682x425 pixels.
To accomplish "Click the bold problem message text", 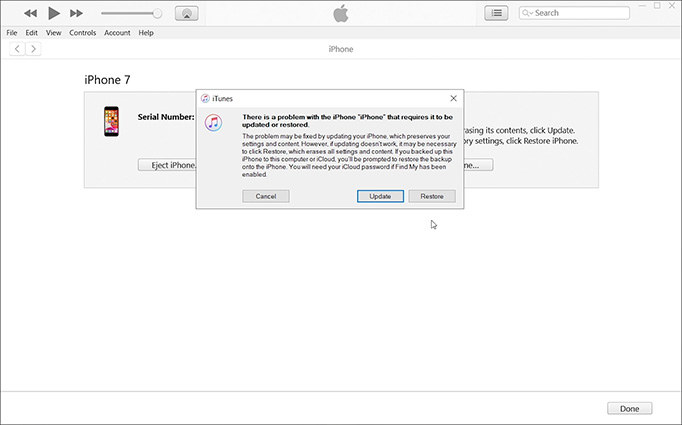I will coord(347,120).
